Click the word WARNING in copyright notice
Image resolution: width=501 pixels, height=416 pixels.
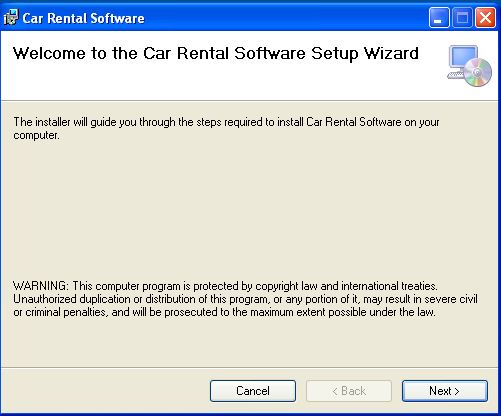(x=41, y=286)
